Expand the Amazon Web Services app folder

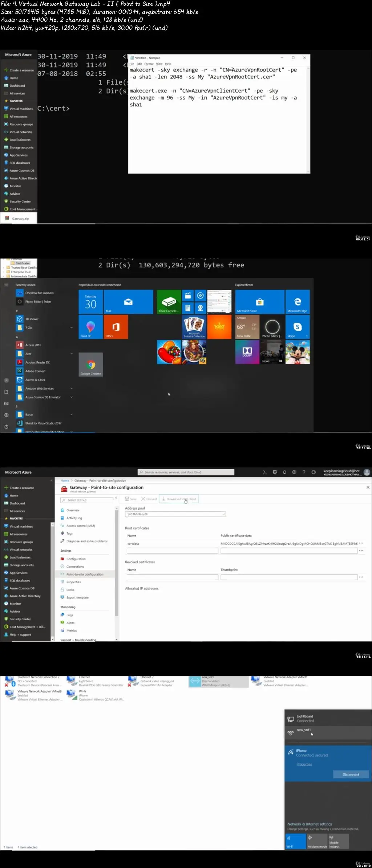(x=71, y=389)
